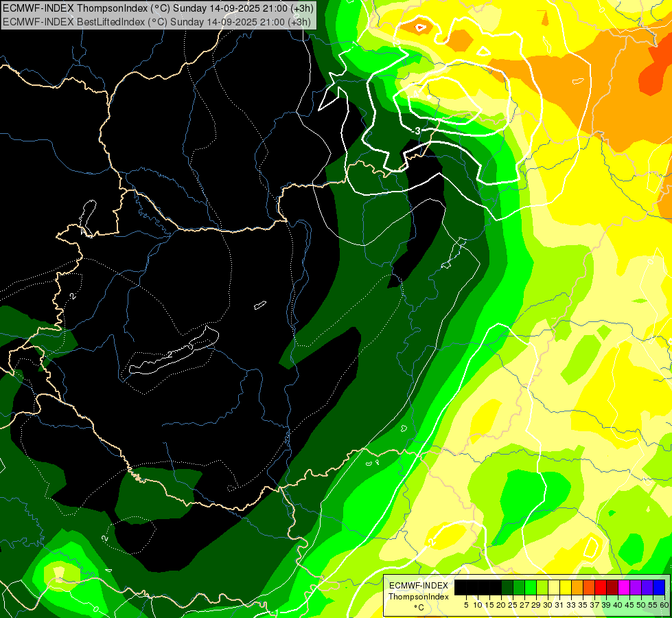Select the lime 29-30 legend swatch
Image resolution: width=672 pixels, height=618 pixels.
tap(542, 587)
